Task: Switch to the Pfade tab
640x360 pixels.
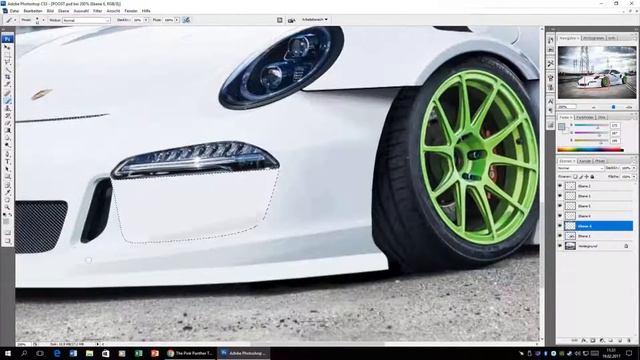Action: [600, 161]
